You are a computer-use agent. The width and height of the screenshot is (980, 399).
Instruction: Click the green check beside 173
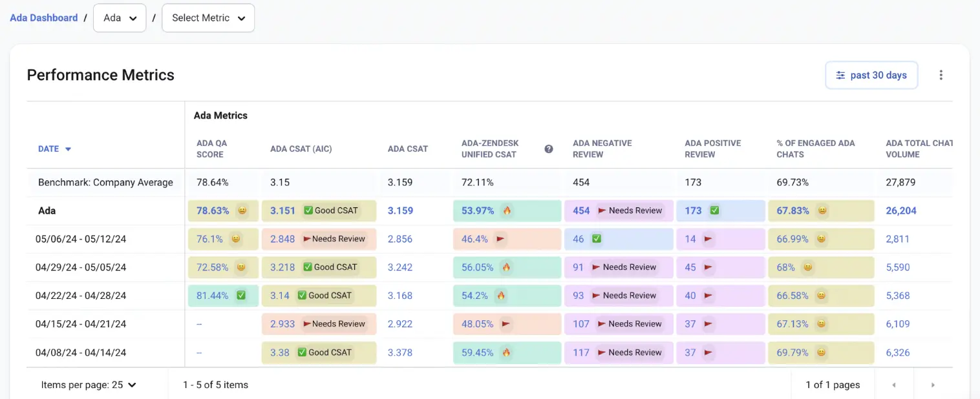click(714, 210)
